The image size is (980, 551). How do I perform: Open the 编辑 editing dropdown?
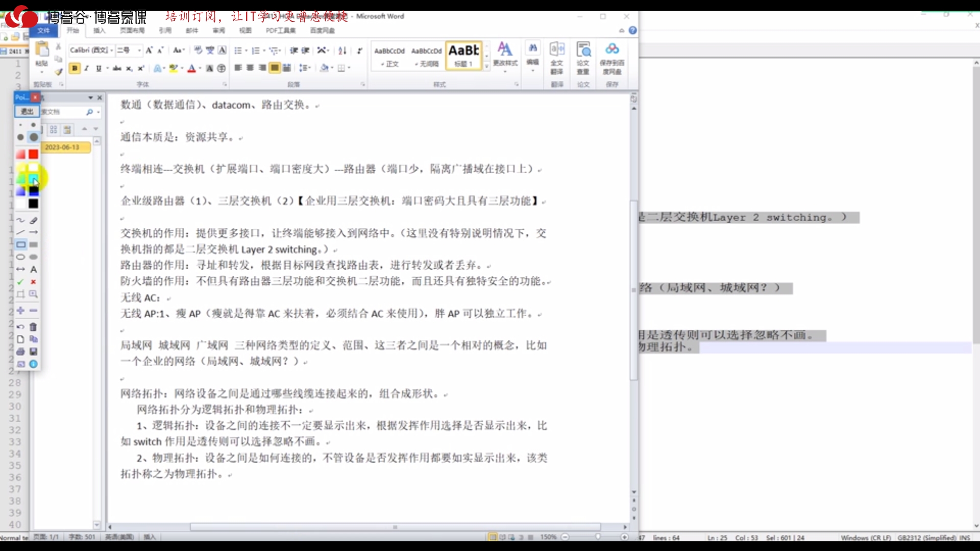[533, 56]
